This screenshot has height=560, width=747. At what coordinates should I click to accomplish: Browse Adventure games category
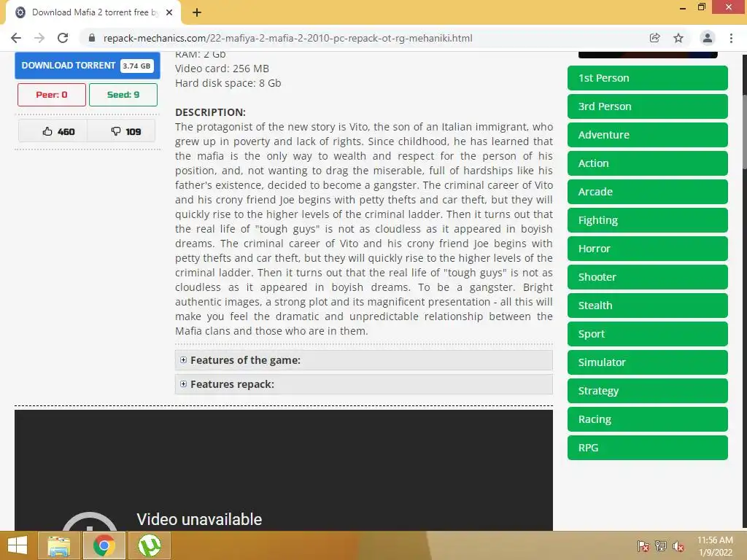tap(648, 135)
